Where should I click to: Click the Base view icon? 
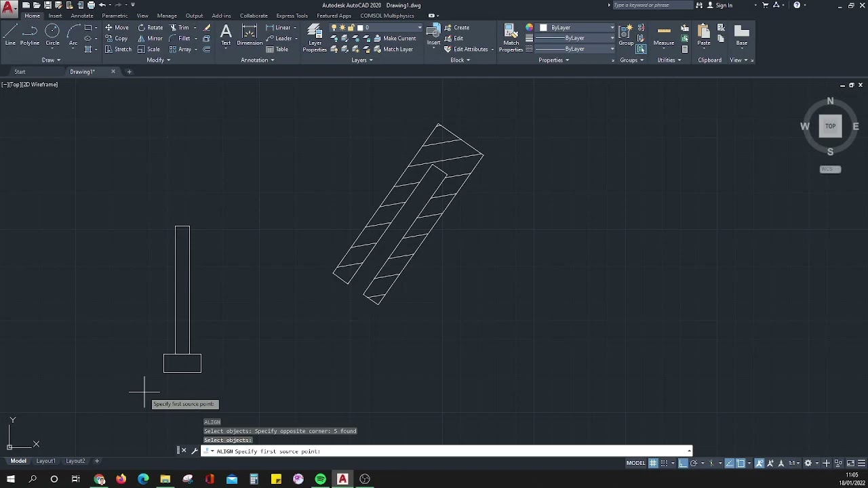point(742,35)
